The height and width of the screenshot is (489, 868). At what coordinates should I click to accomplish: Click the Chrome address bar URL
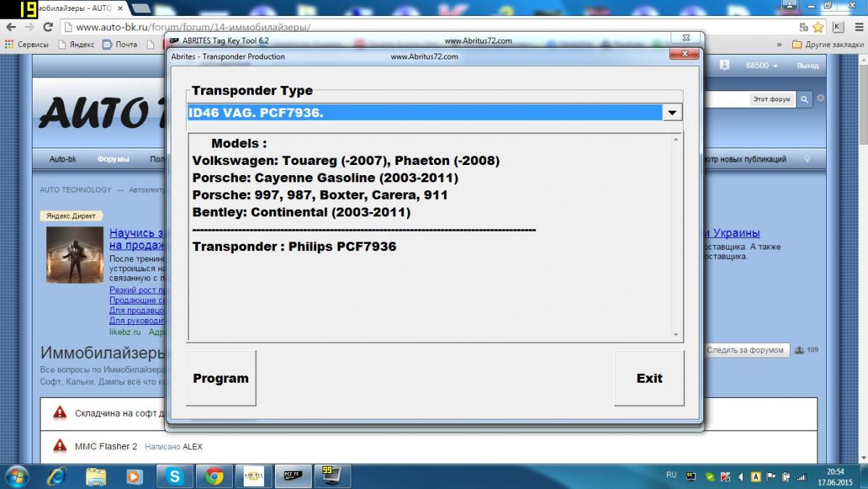pyautogui.click(x=193, y=27)
